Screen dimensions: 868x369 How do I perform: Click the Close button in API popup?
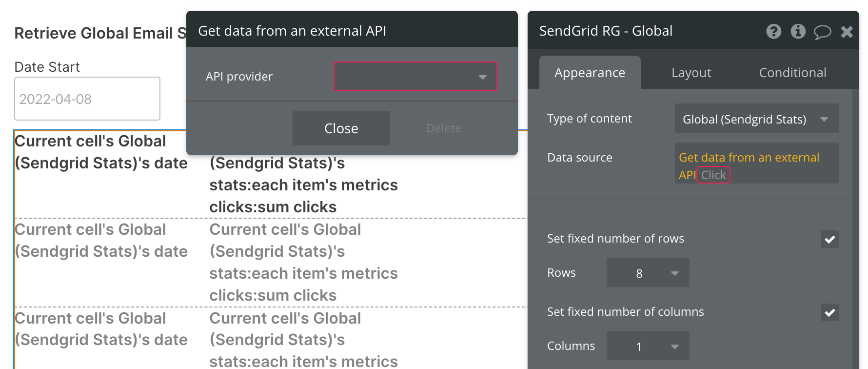[341, 128]
